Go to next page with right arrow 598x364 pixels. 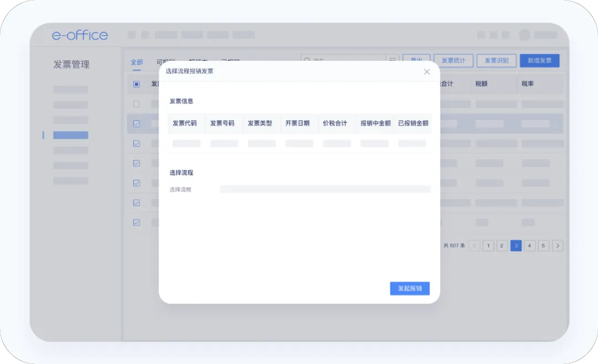[558, 246]
